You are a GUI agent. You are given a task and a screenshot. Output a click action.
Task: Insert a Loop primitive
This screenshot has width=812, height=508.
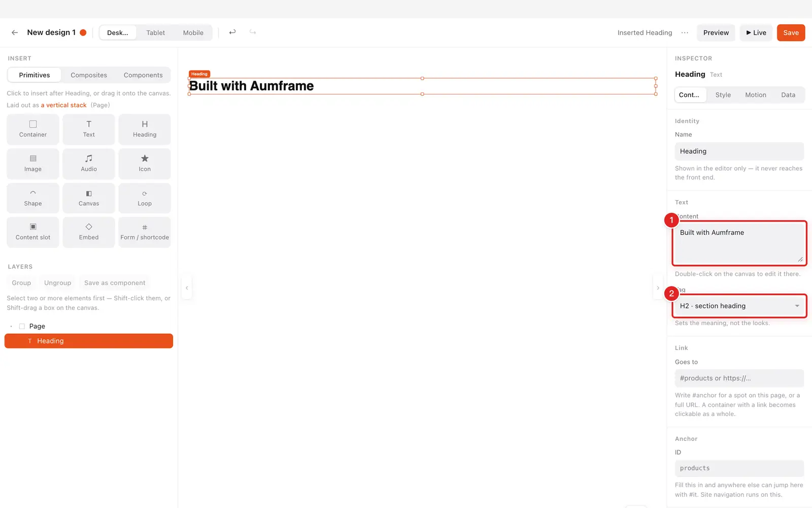(x=145, y=198)
